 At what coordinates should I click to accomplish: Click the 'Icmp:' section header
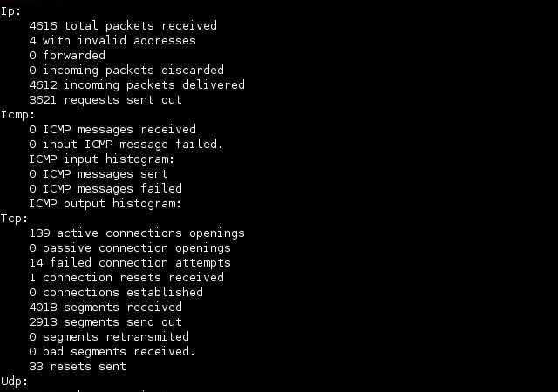point(17,115)
